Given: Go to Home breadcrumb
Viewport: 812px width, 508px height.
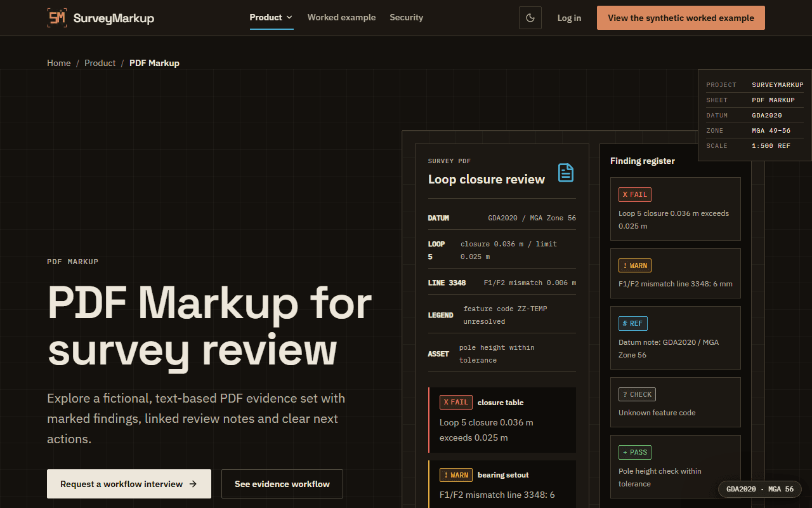Looking at the screenshot, I should [59, 63].
